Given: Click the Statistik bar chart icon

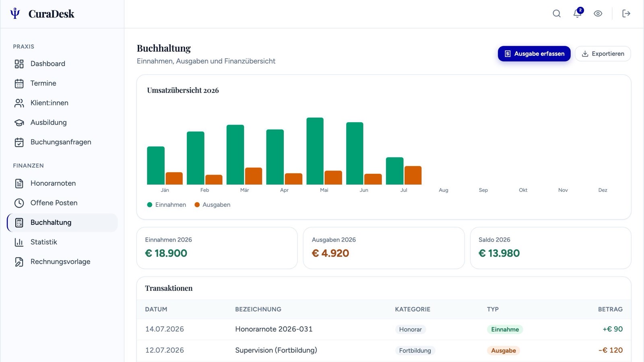Looking at the screenshot, I should [x=19, y=242].
